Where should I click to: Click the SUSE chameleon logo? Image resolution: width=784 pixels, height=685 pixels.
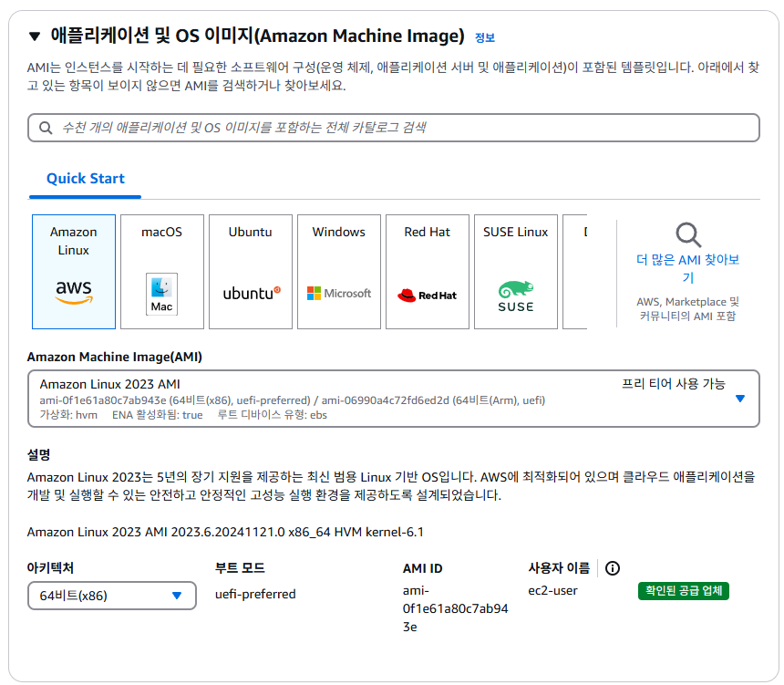click(x=515, y=296)
